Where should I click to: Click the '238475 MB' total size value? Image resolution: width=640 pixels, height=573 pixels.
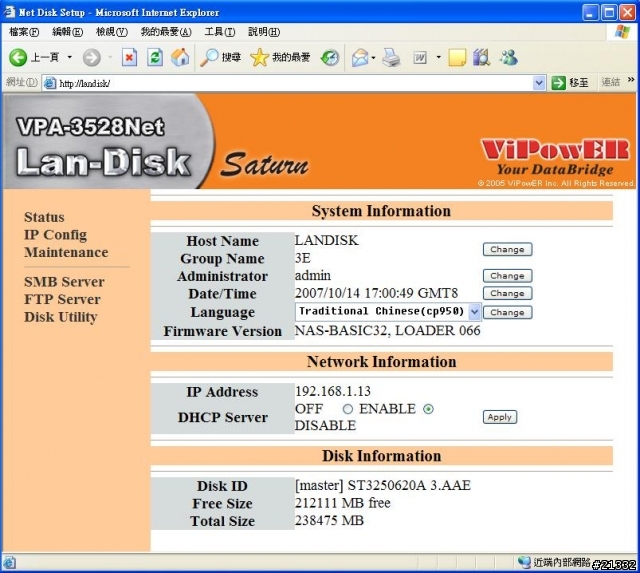(329, 520)
